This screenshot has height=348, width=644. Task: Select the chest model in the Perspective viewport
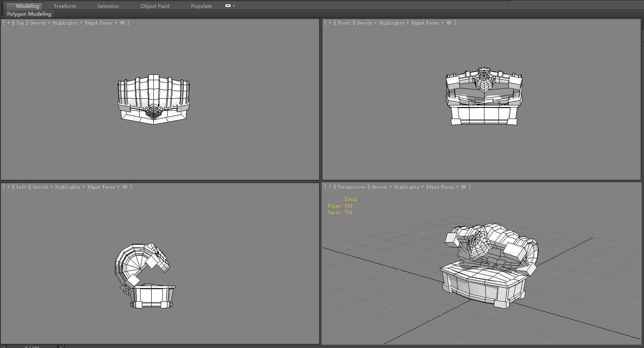pyautogui.click(x=489, y=266)
